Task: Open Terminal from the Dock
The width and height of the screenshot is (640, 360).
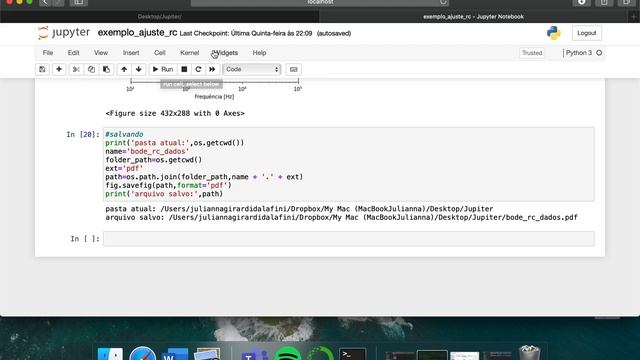Action: [x=353, y=354]
